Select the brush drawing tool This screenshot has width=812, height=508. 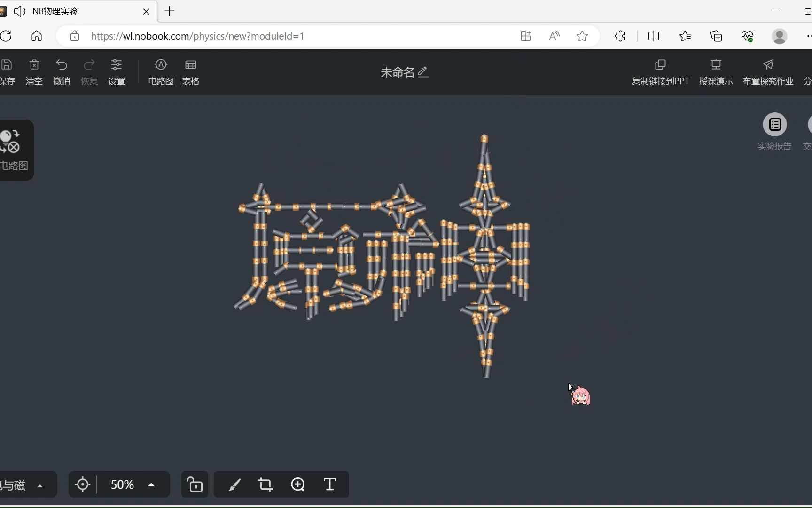[x=234, y=484]
